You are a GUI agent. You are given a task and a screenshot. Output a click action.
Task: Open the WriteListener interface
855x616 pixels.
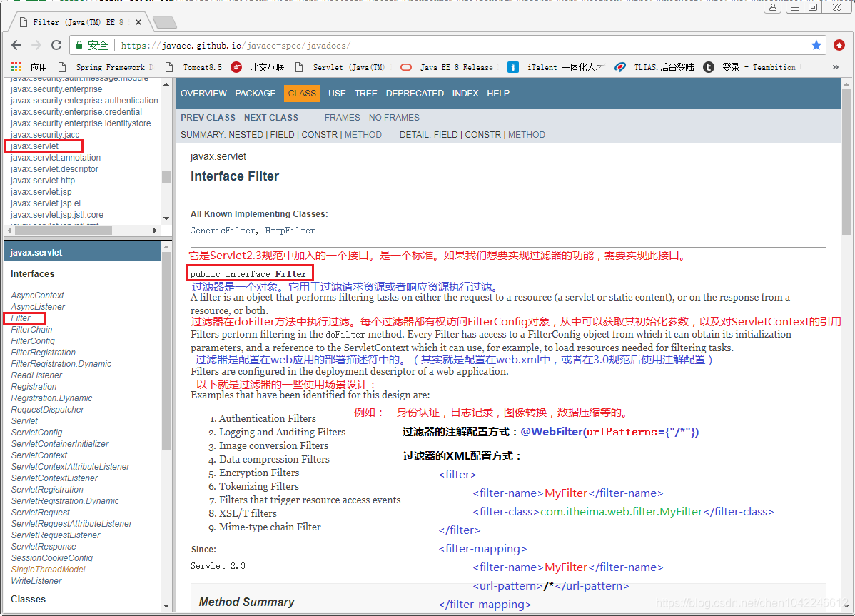click(36, 582)
